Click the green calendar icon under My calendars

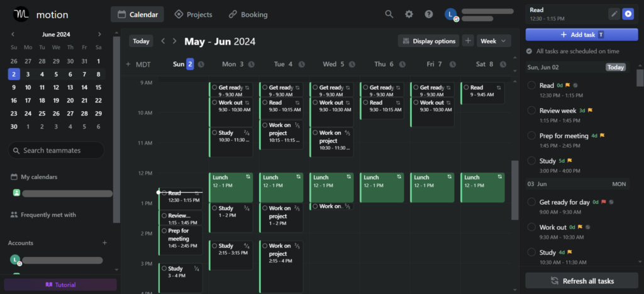click(x=16, y=193)
